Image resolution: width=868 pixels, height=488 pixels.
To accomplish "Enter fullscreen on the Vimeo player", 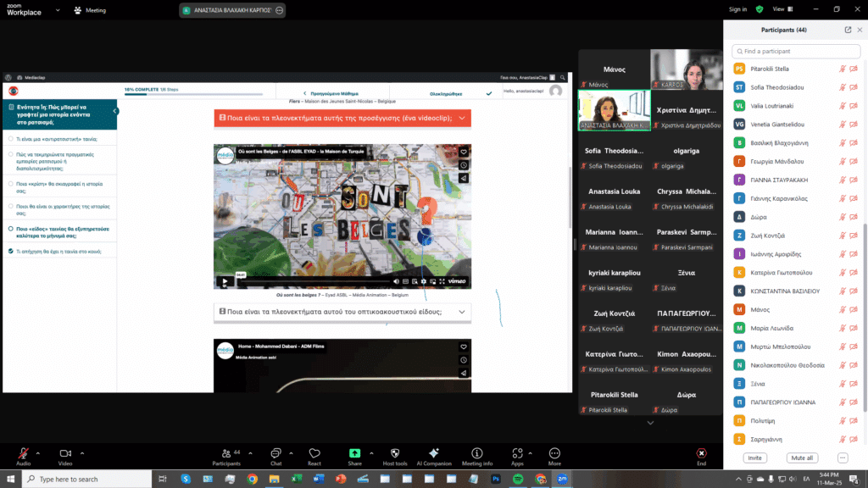I will [442, 281].
